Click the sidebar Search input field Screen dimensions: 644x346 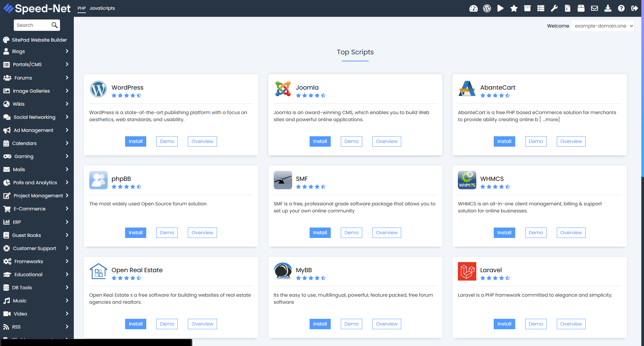click(x=33, y=25)
